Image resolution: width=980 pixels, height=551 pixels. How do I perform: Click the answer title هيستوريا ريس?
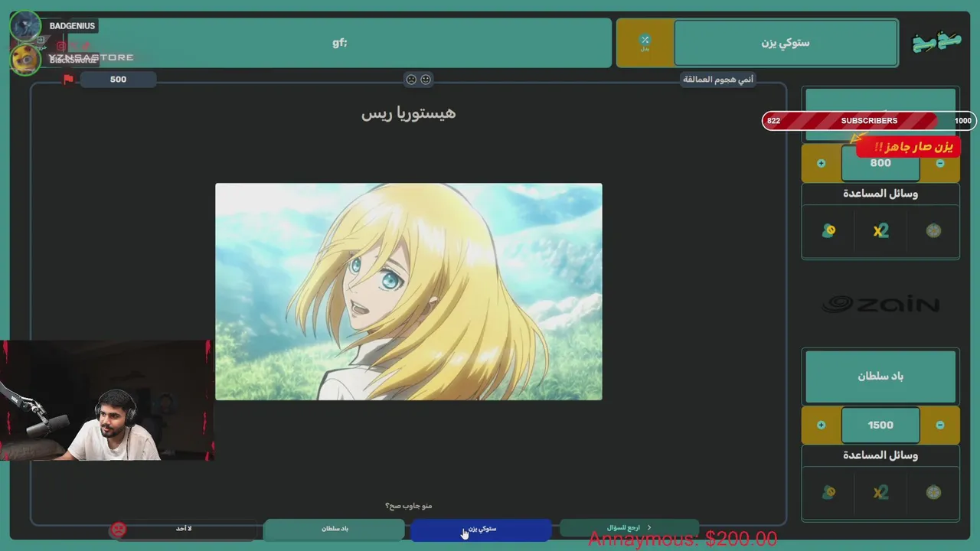[408, 113]
